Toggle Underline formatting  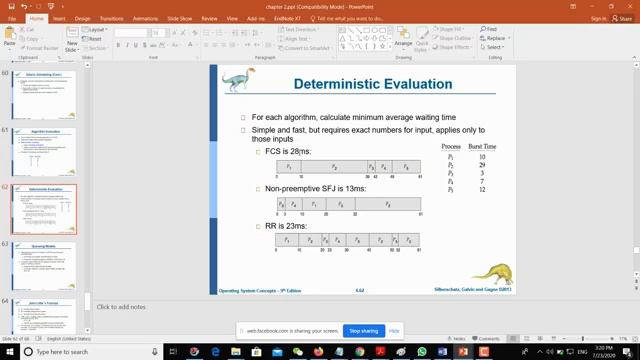coord(136,45)
